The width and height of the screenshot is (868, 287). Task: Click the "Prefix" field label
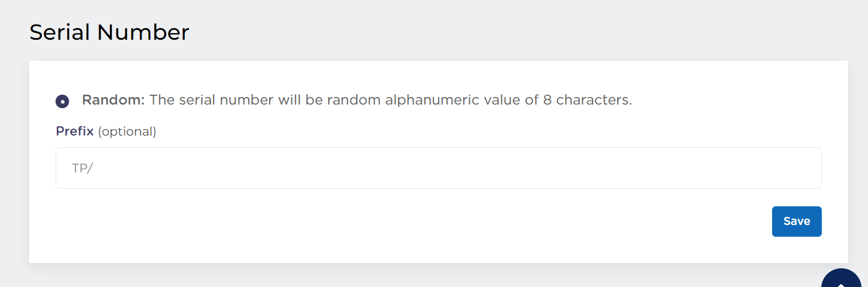point(74,132)
